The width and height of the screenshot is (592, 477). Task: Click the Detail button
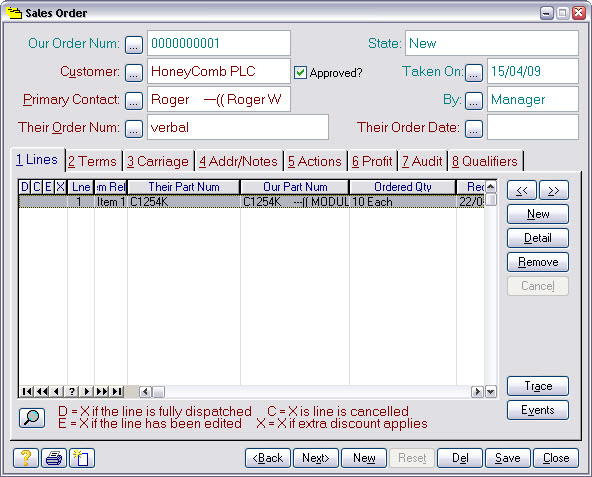(x=538, y=238)
